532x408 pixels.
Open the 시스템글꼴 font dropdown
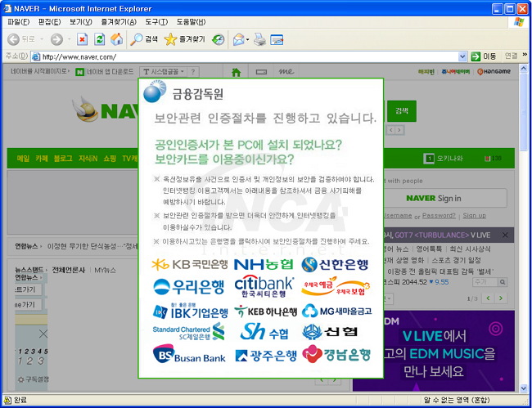pyautogui.click(x=165, y=72)
